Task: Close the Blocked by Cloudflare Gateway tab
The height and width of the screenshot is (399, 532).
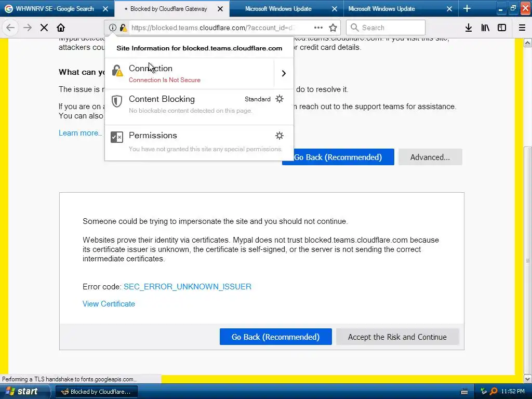Action: [x=220, y=9]
